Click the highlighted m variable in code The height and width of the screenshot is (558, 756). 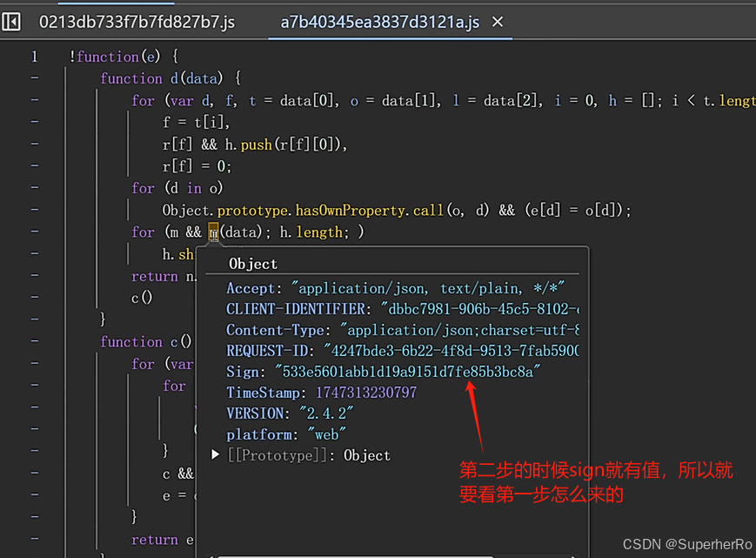click(x=214, y=232)
